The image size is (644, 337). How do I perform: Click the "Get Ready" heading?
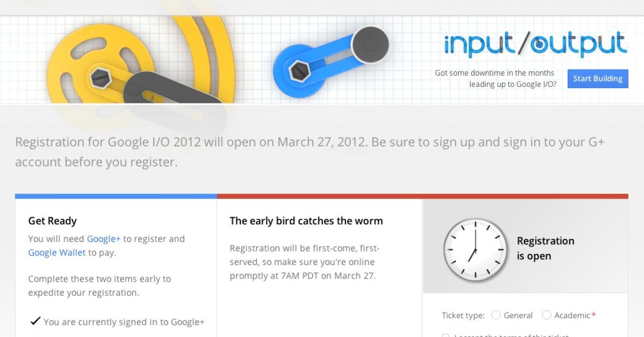pos(53,221)
